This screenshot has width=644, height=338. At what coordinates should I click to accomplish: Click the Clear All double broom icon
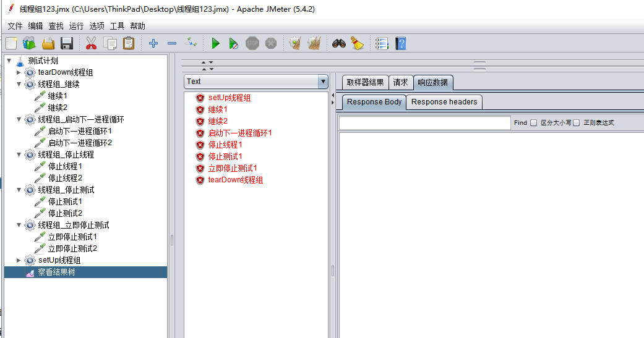(x=314, y=43)
